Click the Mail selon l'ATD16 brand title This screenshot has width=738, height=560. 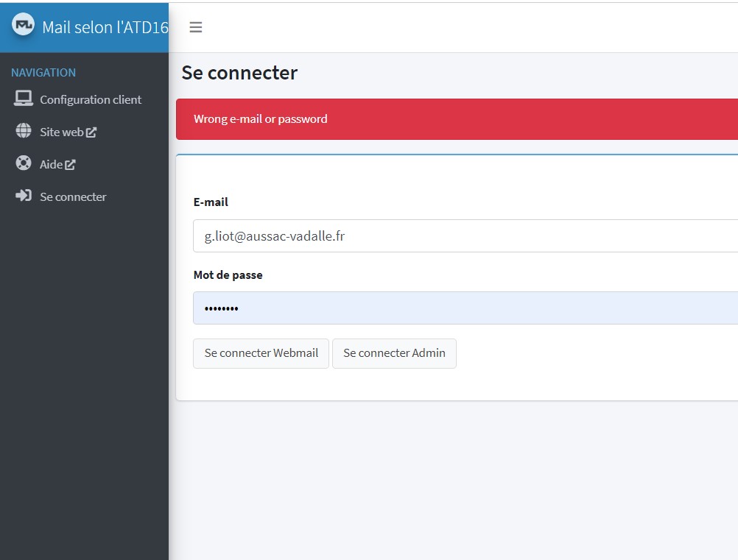[105, 28]
